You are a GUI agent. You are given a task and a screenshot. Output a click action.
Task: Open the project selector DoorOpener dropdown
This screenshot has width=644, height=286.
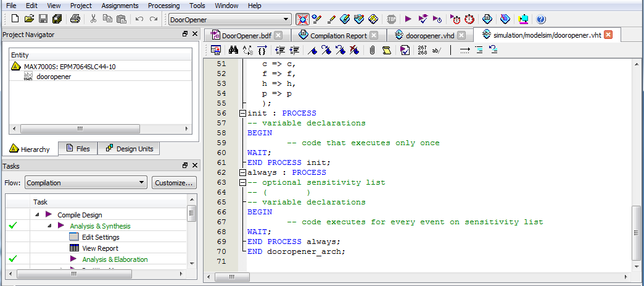pos(230,19)
